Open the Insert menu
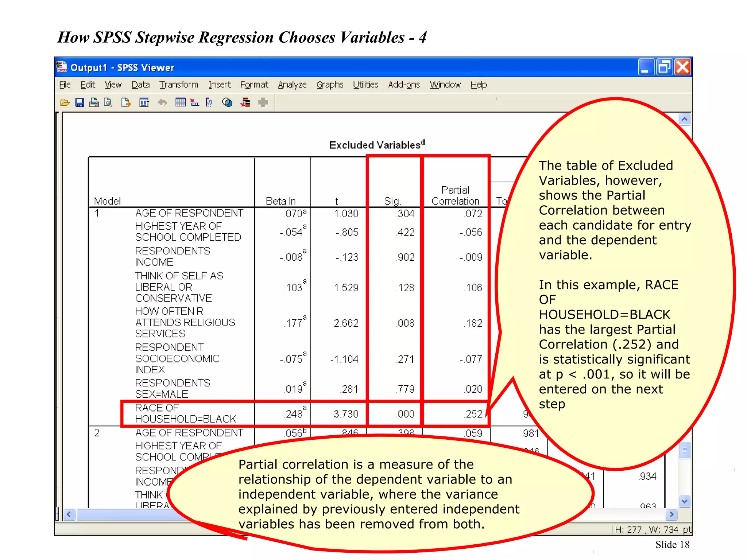 click(x=220, y=85)
